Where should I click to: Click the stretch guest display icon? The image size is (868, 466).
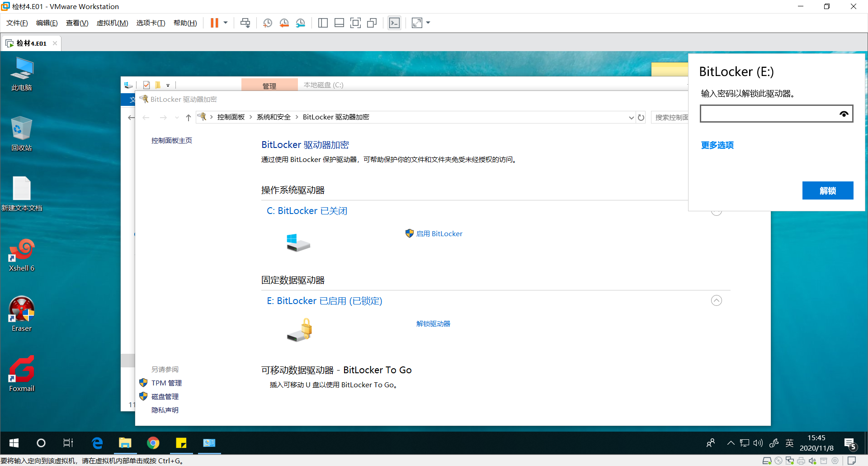coord(417,23)
